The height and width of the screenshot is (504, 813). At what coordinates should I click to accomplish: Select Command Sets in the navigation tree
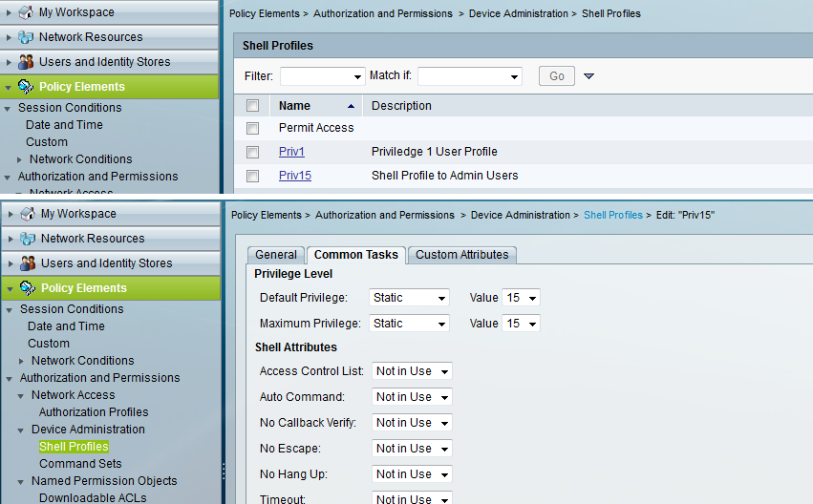pos(80,464)
